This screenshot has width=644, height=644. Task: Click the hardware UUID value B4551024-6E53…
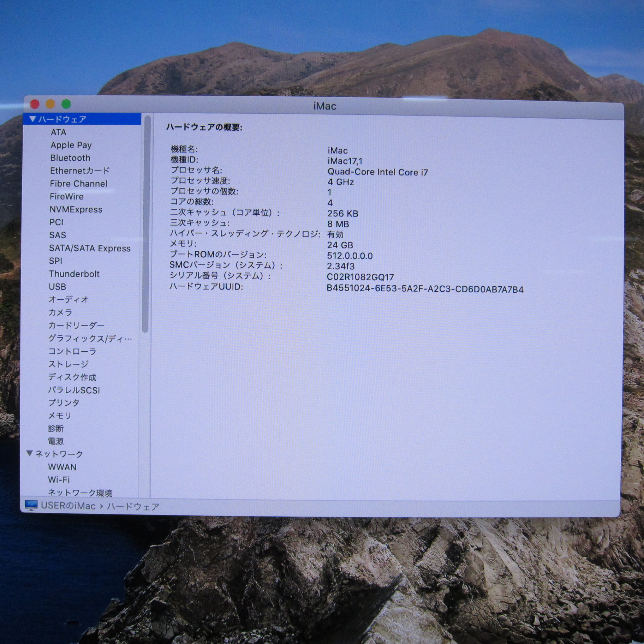click(x=425, y=289)
